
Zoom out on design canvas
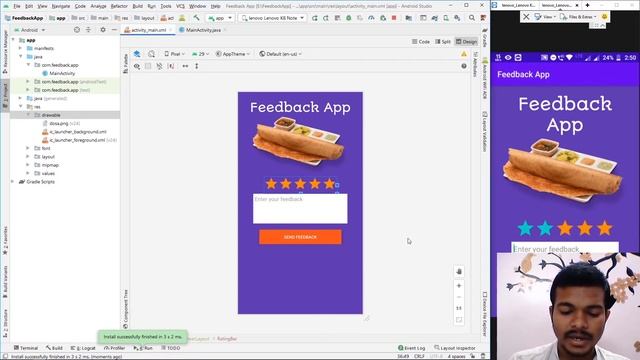[459, 297]
